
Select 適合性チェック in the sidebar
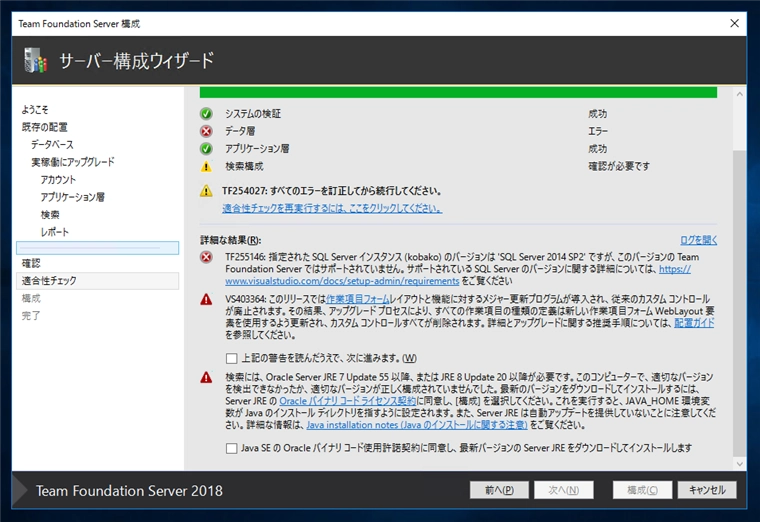(x=97, y=281)
